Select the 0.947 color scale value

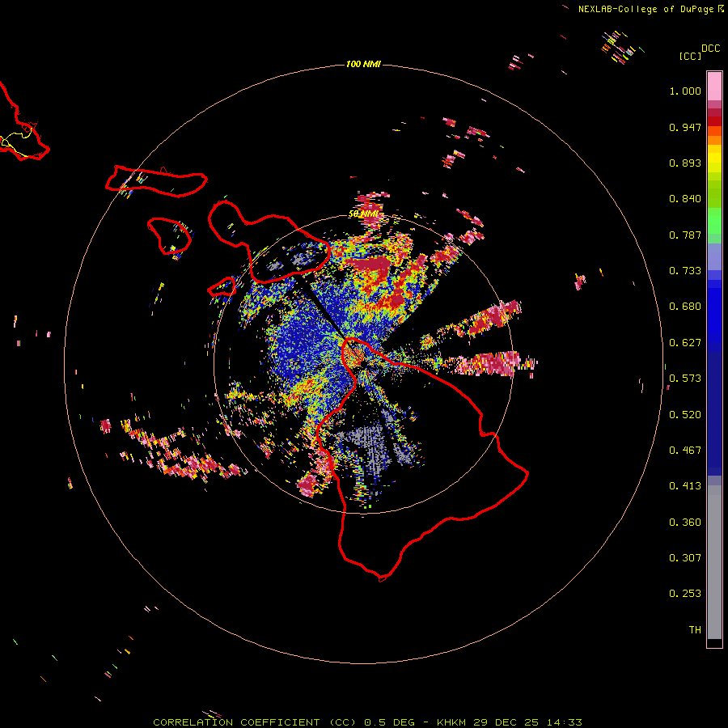[x=685, y=127]
